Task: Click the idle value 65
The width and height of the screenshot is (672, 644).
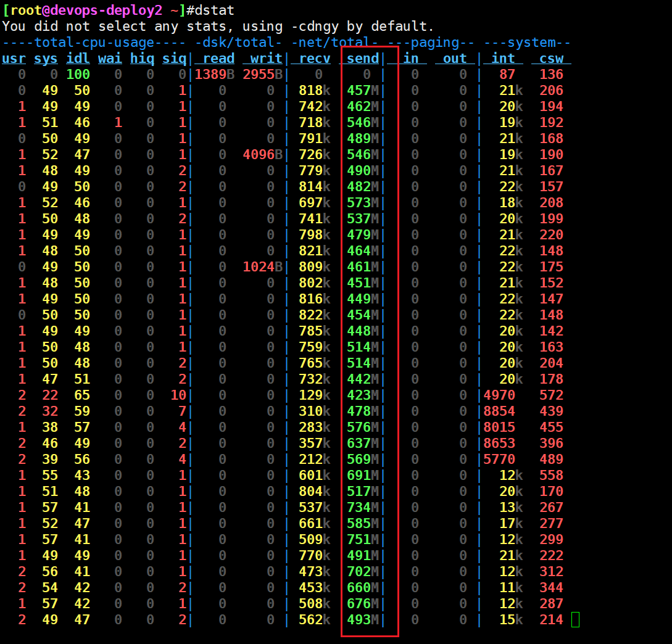Action: (x=82, y=395)
